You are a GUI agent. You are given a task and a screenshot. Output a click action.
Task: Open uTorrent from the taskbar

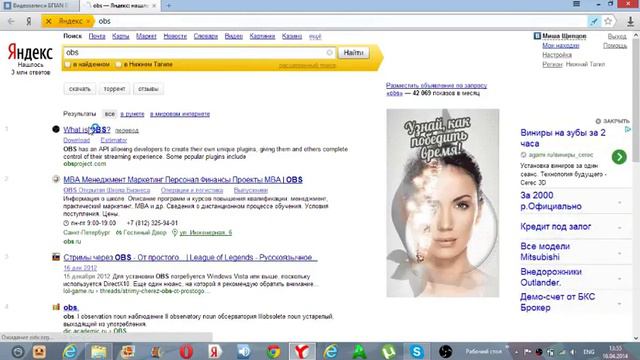pos(388,351)
